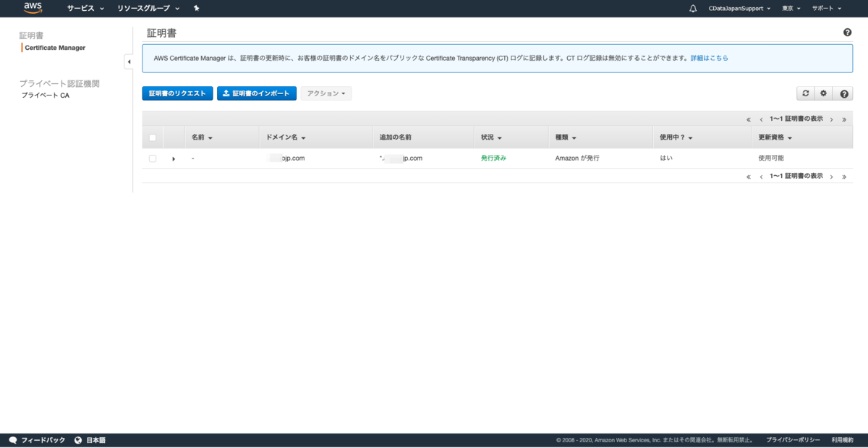Click the pin shortcut icon in navigation bar

point(197,8)
